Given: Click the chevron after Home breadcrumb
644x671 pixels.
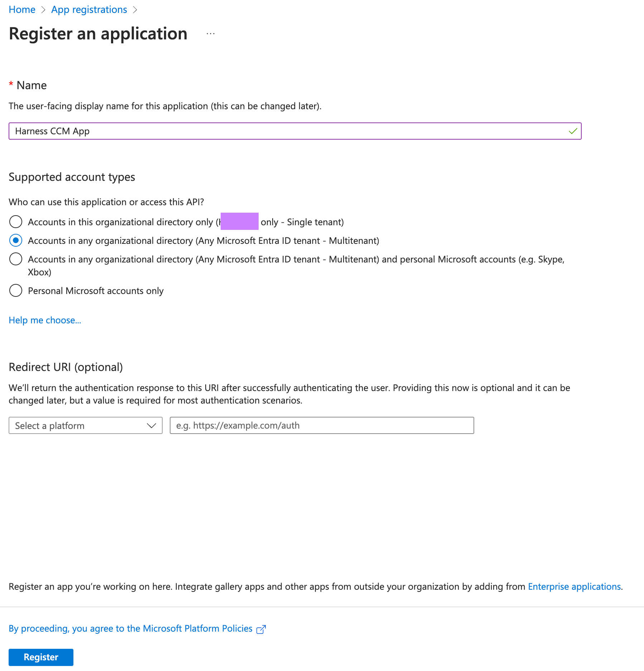Looking at the screenshot, I should click(x=43, y=10).
